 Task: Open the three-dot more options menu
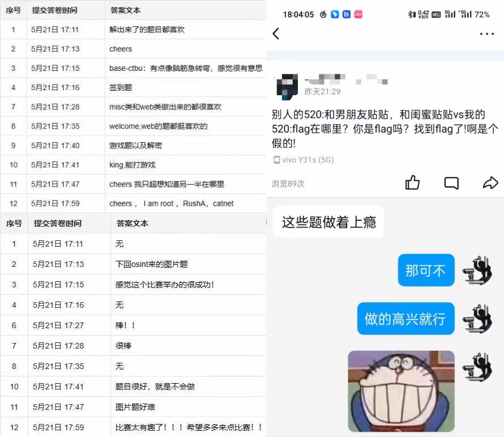click(486, 34)
